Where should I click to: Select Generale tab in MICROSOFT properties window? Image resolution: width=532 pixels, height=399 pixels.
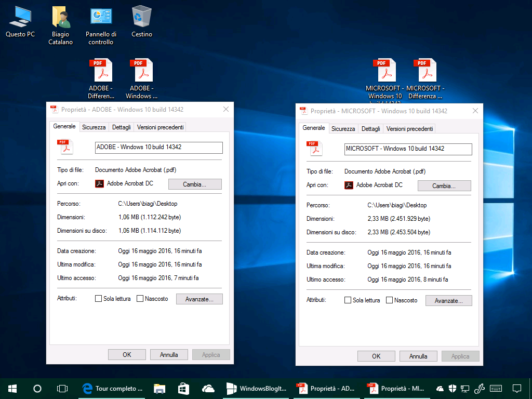(x=314, y=128)
